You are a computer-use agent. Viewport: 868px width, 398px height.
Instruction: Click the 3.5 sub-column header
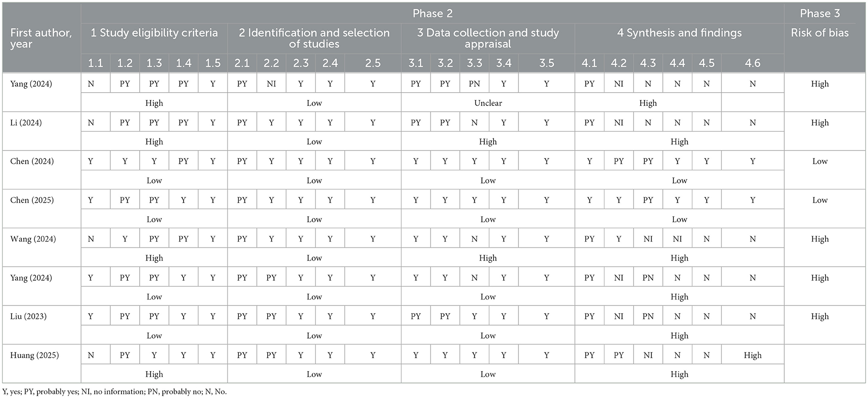[546, 63]
